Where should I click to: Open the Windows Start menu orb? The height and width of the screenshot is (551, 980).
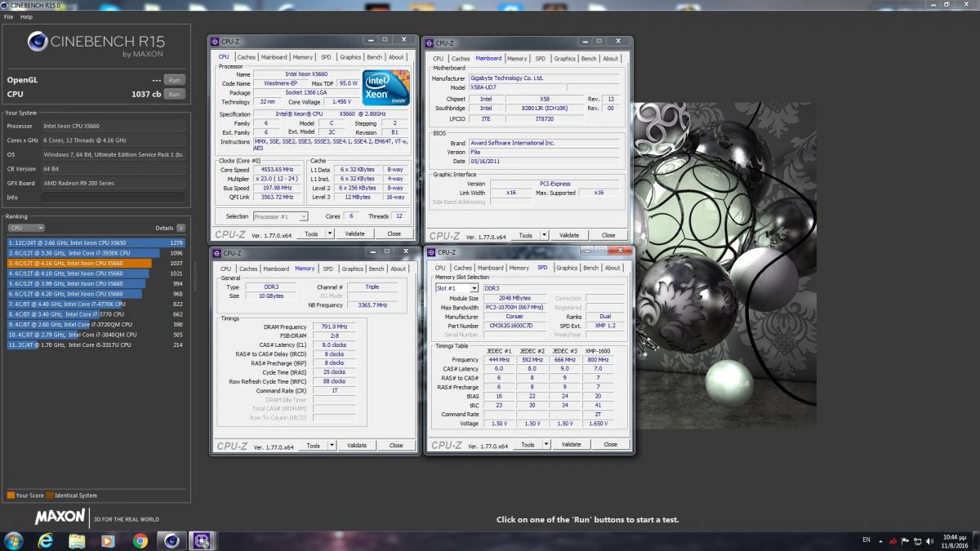tap(14, 540)
